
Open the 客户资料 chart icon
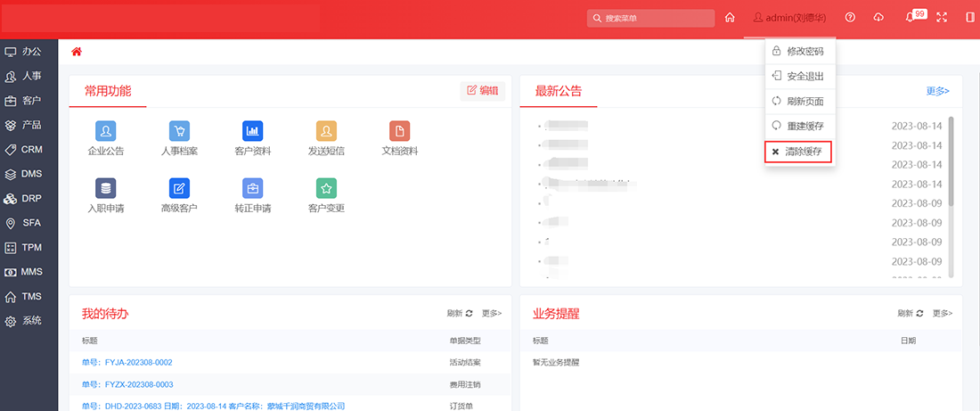point(252,131)
